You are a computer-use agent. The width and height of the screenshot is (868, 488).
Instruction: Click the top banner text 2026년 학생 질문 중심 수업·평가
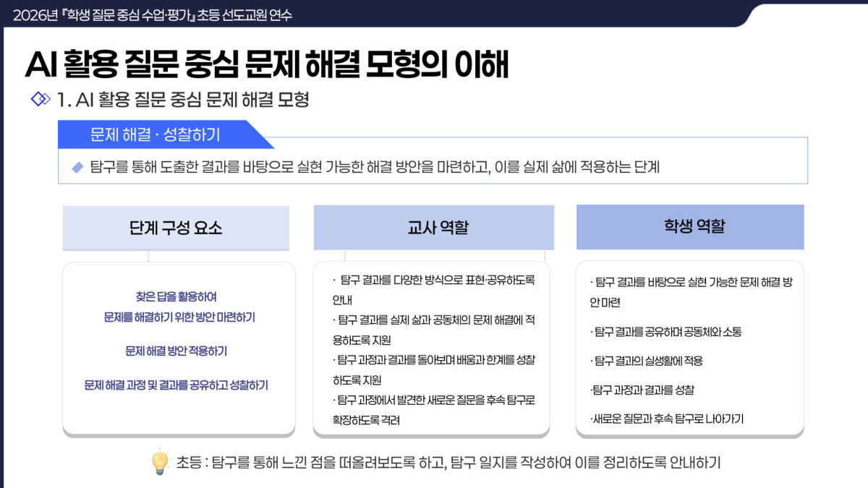[x=152, y=14]
